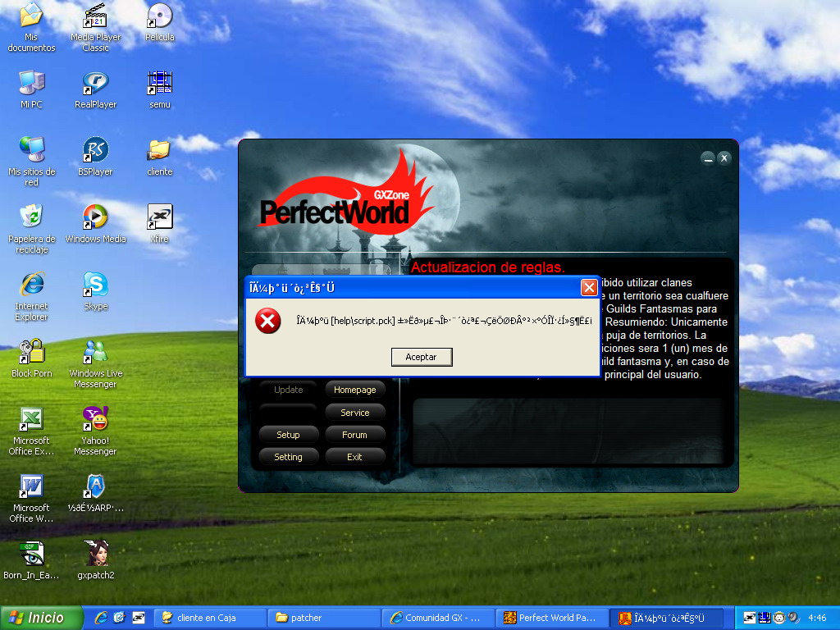Open the Inicio start menu
The image size is (840, 630).
click(42, 618)
